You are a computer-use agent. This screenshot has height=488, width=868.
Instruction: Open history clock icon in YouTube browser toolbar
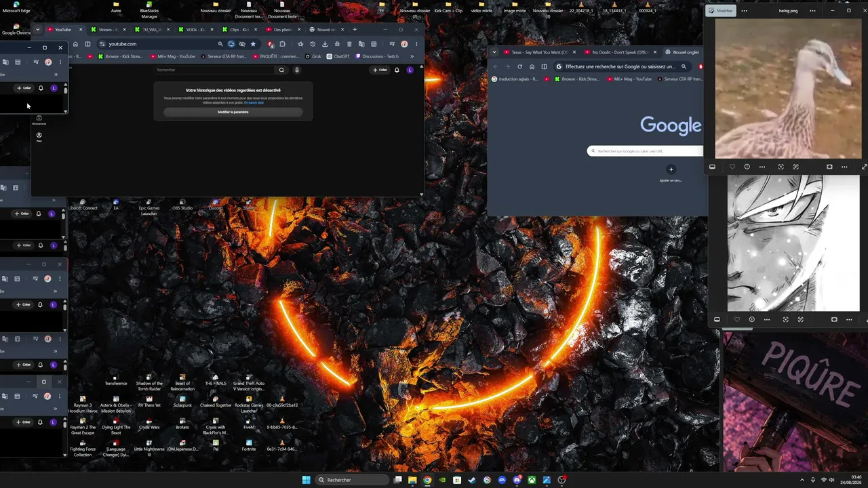313,44
